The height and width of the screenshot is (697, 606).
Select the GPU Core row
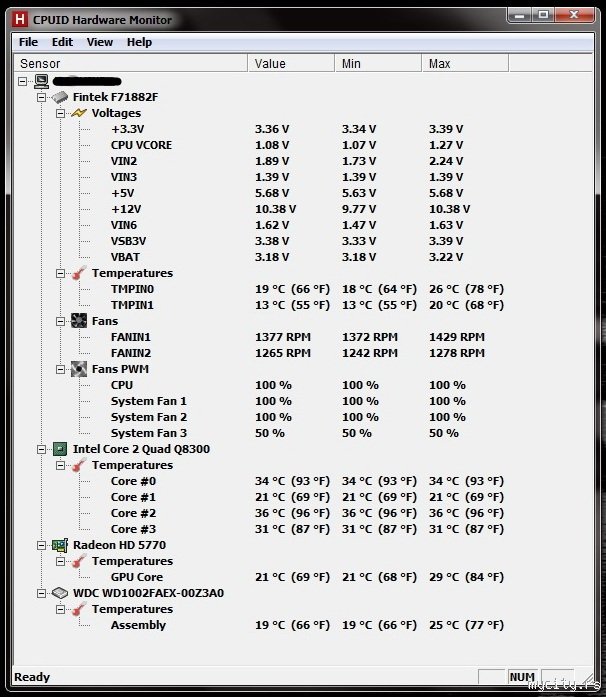point(137,577)
